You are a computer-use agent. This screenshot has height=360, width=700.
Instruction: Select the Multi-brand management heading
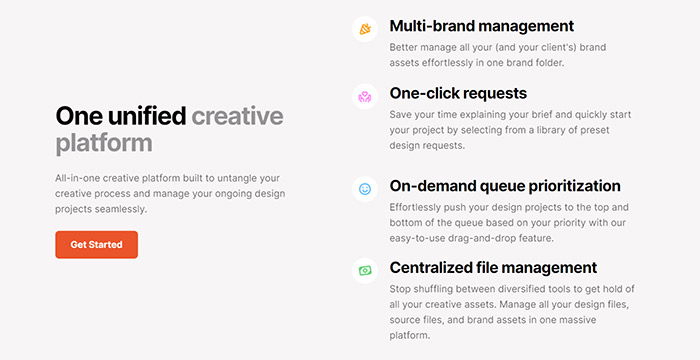482,26
